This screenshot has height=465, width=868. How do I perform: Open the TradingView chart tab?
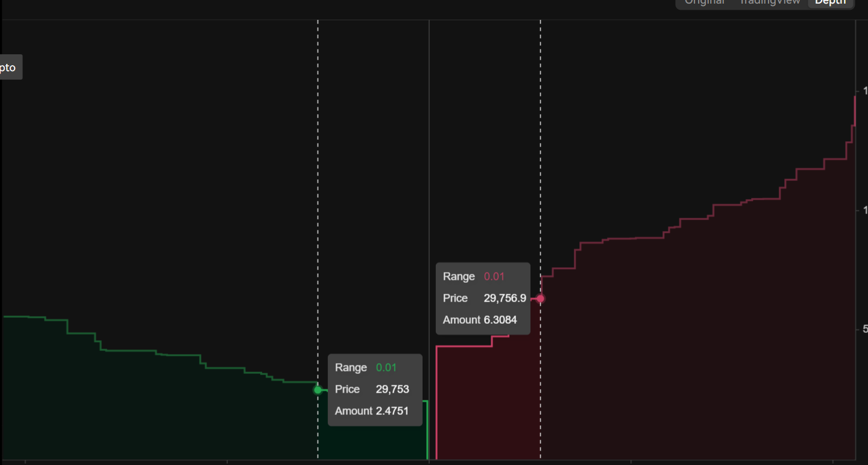click(x=770, y=2)
